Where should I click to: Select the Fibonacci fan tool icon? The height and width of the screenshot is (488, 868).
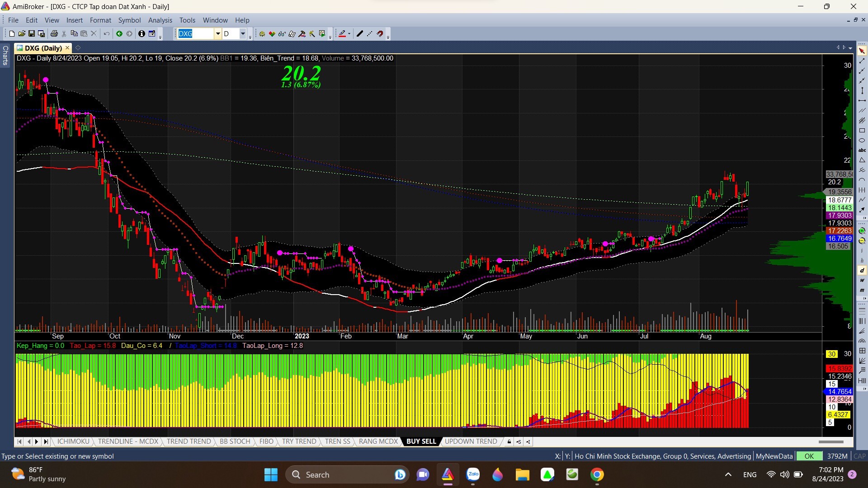tap(862, 331)
